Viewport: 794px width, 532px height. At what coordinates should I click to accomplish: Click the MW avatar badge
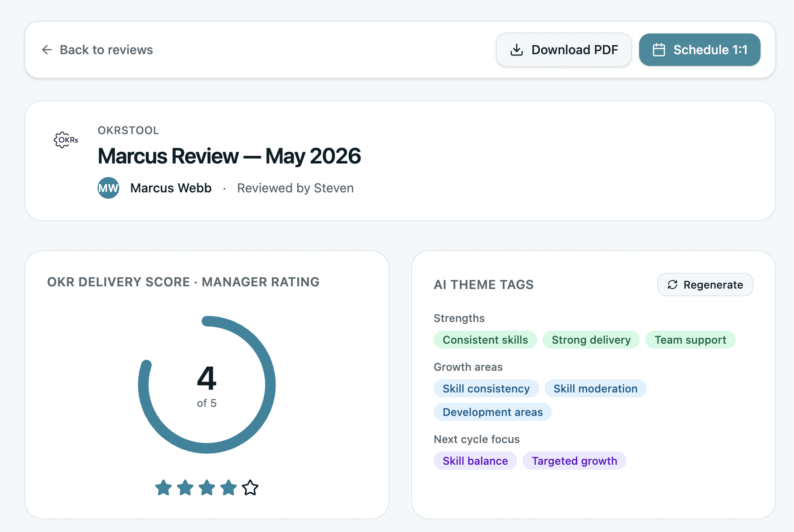tap(108, 188)
